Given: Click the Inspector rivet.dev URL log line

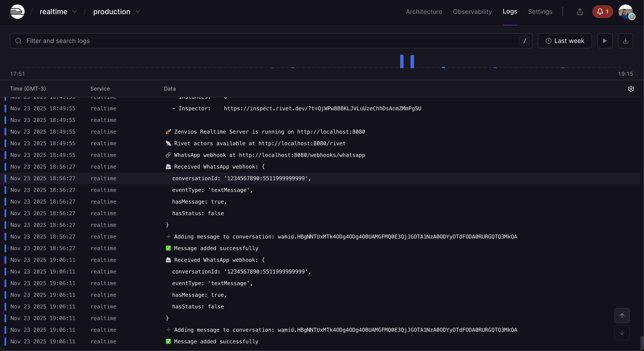Looking at the screenshot, I should [322, 108].
